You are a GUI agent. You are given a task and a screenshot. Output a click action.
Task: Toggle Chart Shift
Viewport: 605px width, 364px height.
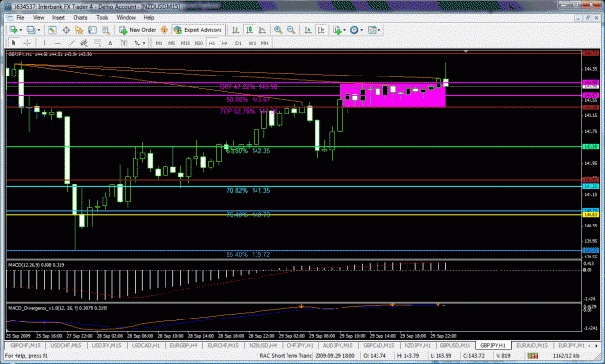[321, 30]
